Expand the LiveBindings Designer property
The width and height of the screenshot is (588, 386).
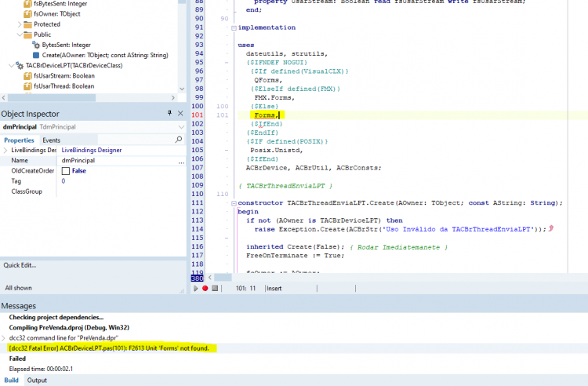(5, 150)
